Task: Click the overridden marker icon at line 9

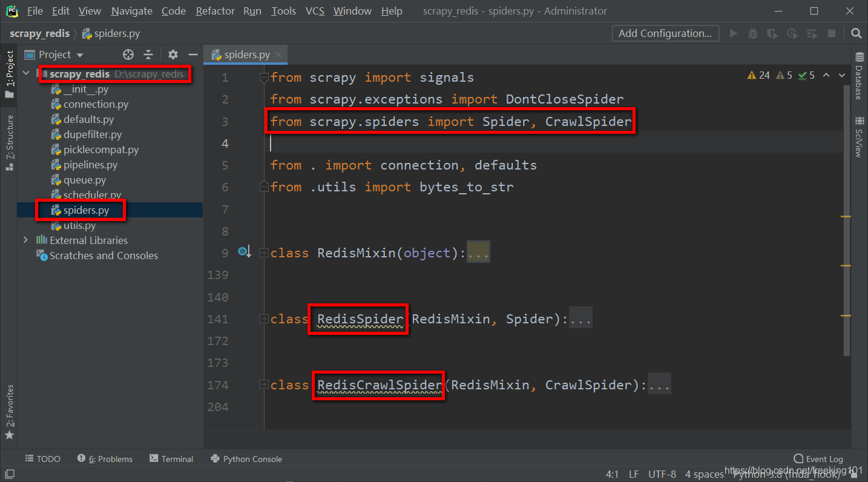Action: [244, 251]
